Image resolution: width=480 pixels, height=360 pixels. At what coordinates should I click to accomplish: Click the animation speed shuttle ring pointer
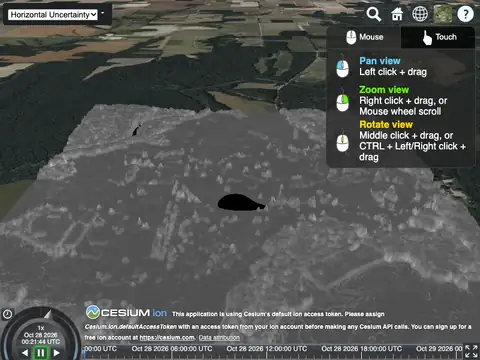pos(48,314)
